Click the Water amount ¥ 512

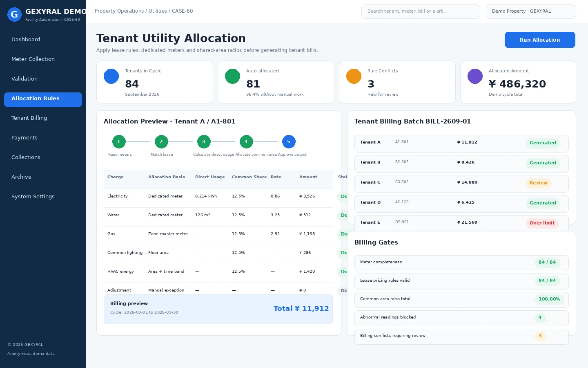point(305,215)
